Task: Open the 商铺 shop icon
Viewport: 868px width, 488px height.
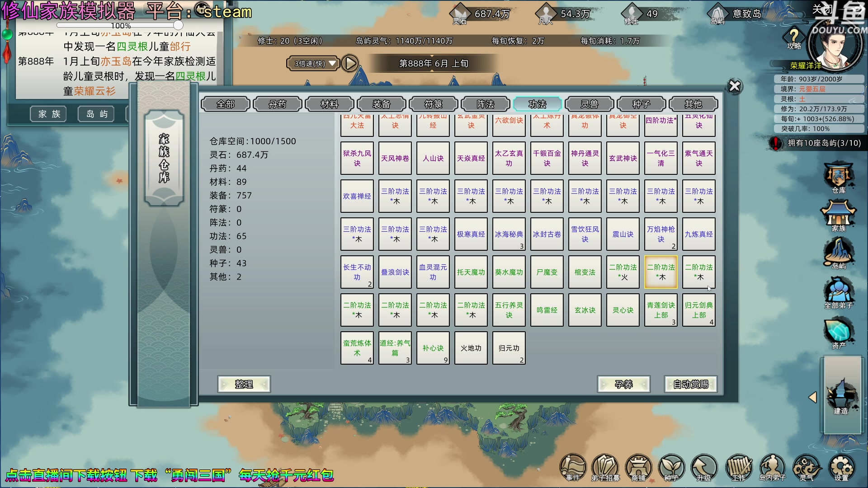Action: (x=638, y=468)
